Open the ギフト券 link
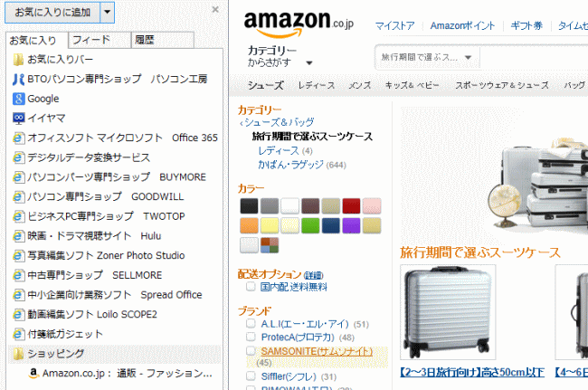588x390 pixels. (x=526, y=26)
